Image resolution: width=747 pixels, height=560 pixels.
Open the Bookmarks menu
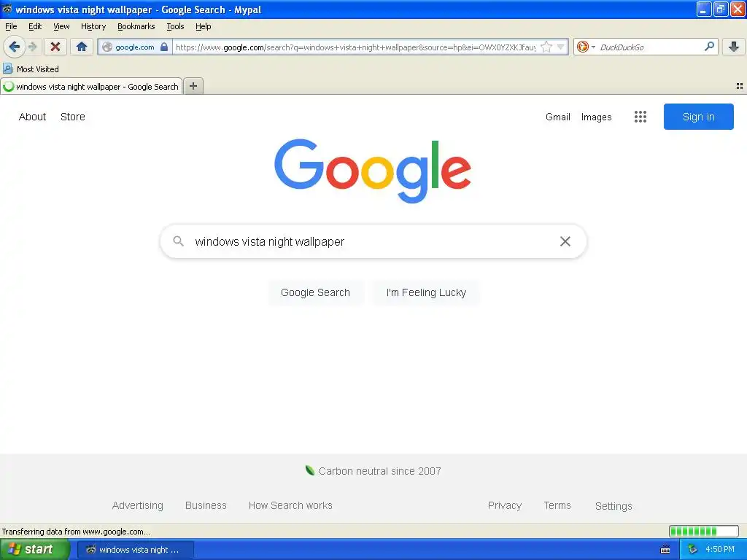click(x=136, y=26)
